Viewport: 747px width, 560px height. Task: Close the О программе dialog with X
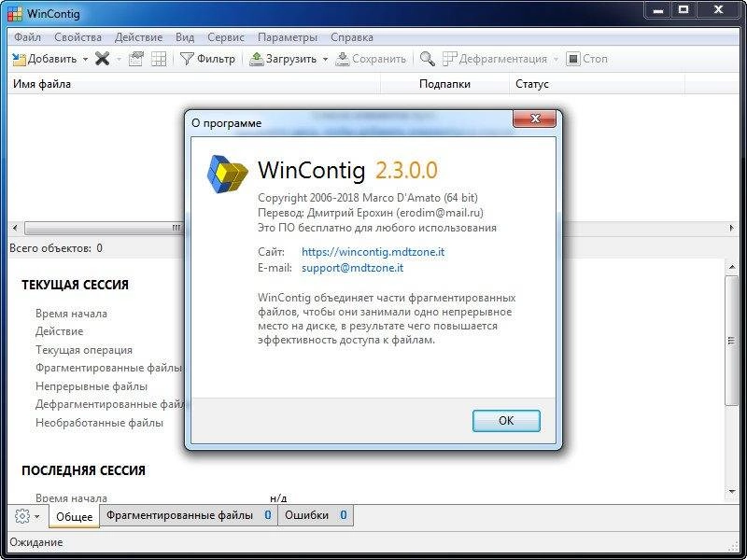(534, 119)
